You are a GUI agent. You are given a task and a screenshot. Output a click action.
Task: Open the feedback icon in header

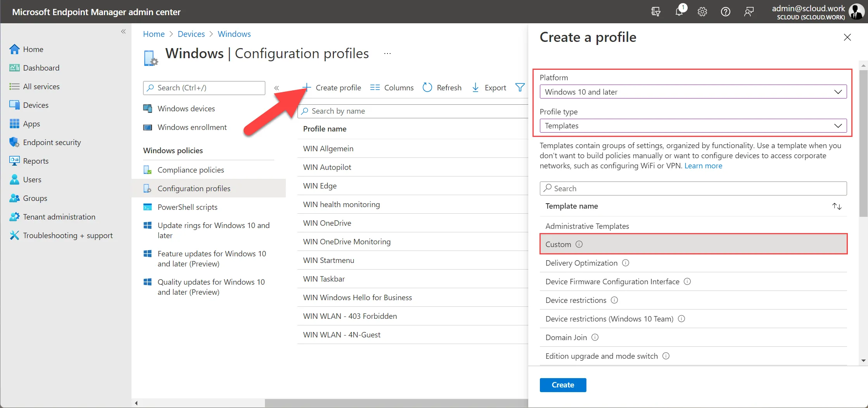coord(749,12)
